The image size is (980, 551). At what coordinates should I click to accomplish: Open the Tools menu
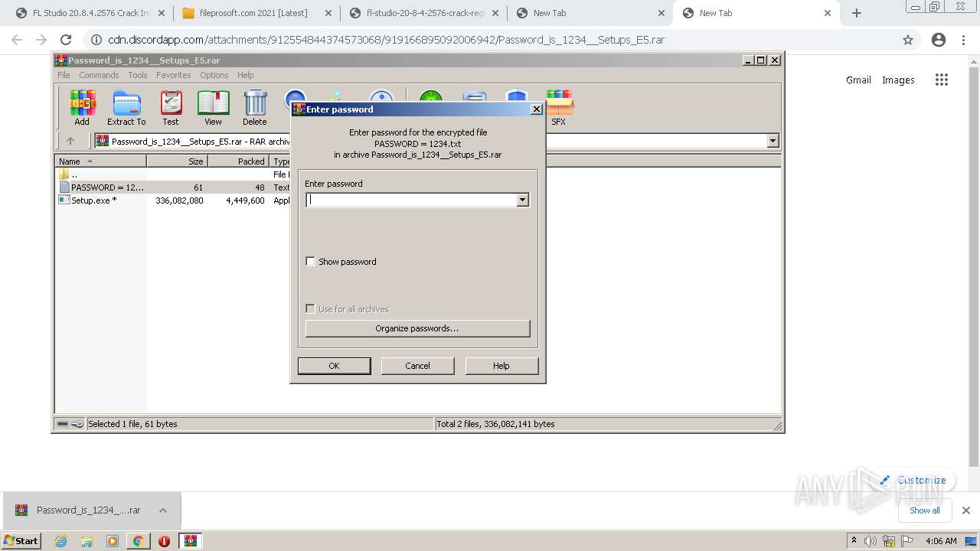138,75
